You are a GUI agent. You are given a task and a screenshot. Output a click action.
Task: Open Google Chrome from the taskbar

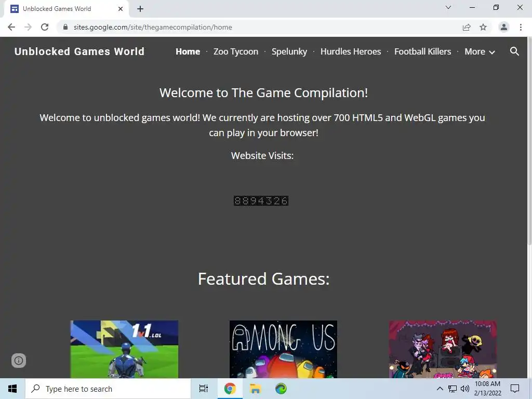[230, 389]
